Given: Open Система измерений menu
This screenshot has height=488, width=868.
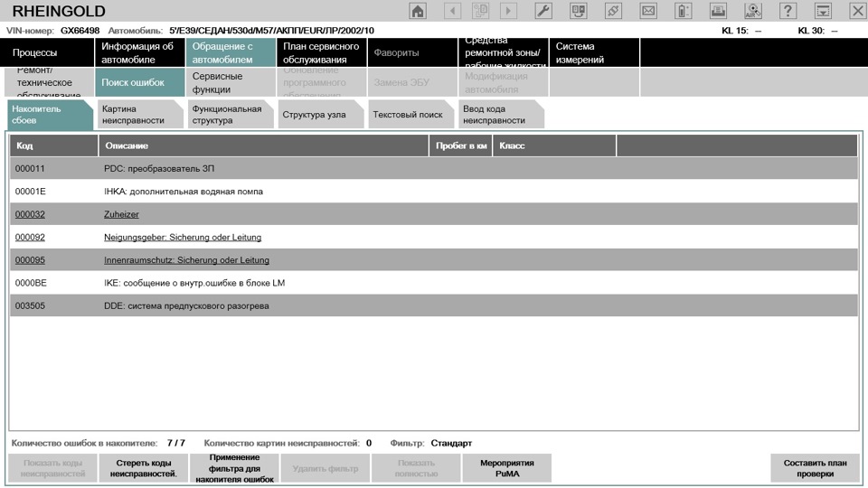Looking at the screenshot, I should (594, 52).
